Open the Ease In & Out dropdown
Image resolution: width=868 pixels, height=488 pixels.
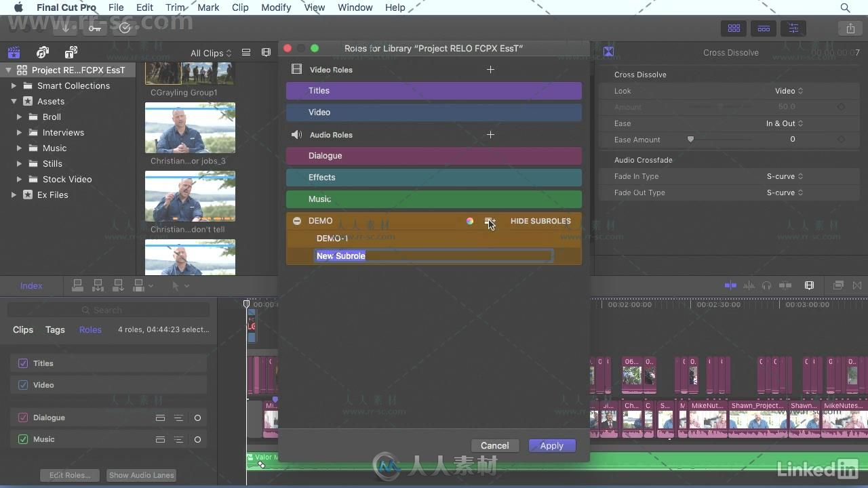click(x=785, y=123)
